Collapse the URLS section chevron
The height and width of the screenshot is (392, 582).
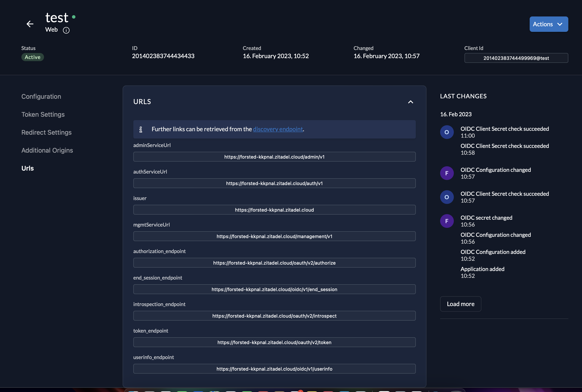pyautogui.click(x=410, y=102)
